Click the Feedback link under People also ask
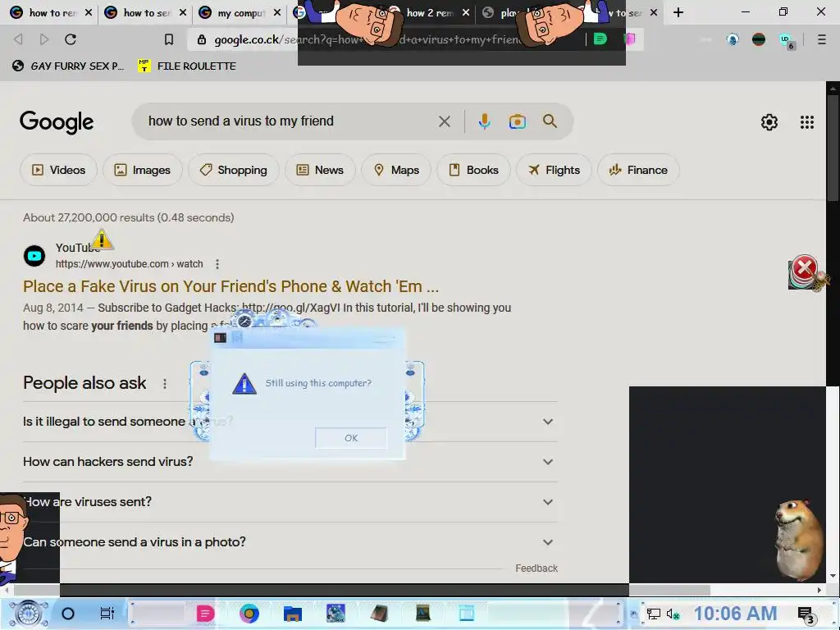Screen dimensions: 840x630 [536, 568]
